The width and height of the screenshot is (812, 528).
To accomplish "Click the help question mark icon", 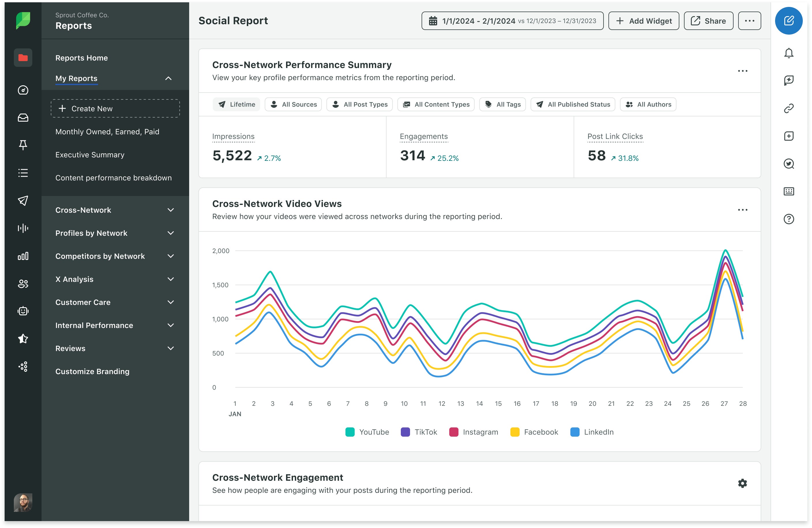I will 788,219.
